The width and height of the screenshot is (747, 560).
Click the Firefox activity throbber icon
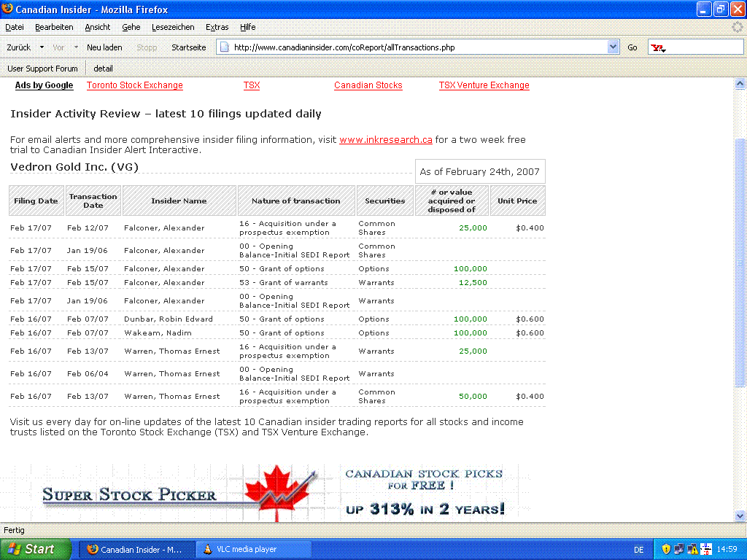(738, 27)
